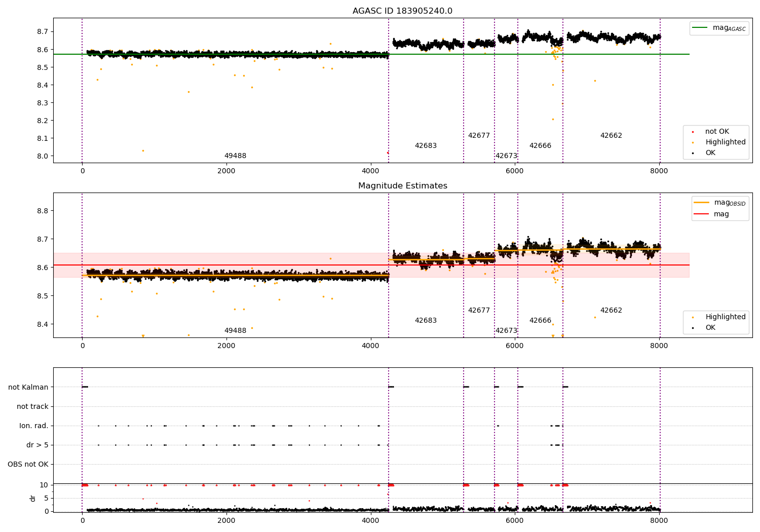Click the 42666 label in the top plot
760x532 pixels.
[540, 146]
